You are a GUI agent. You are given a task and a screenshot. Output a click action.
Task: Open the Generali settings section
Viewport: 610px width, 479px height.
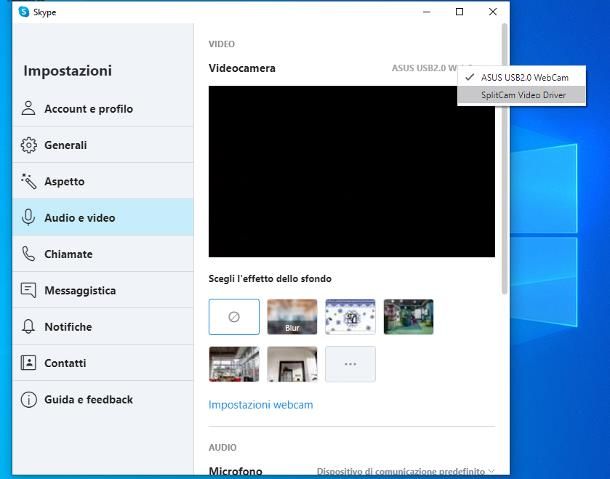coord(103,145)
